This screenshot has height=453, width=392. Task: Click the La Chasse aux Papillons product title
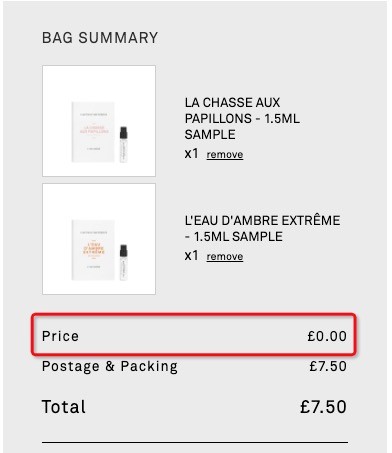(242, 118)
